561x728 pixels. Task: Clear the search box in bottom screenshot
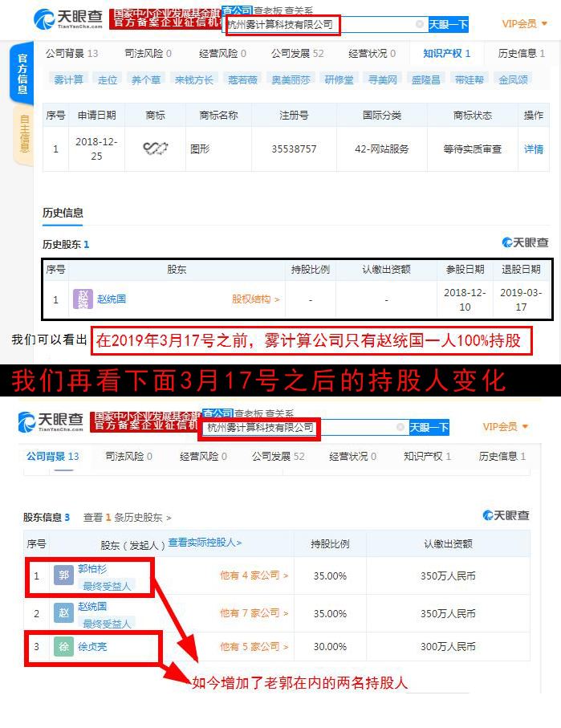click(400, 427)
